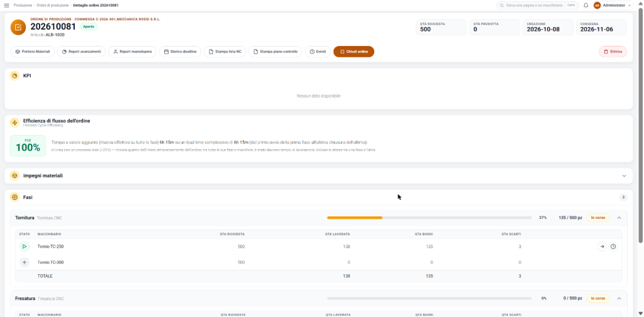
Task: Open Report avanzamenti
Action: coord(81,52)
